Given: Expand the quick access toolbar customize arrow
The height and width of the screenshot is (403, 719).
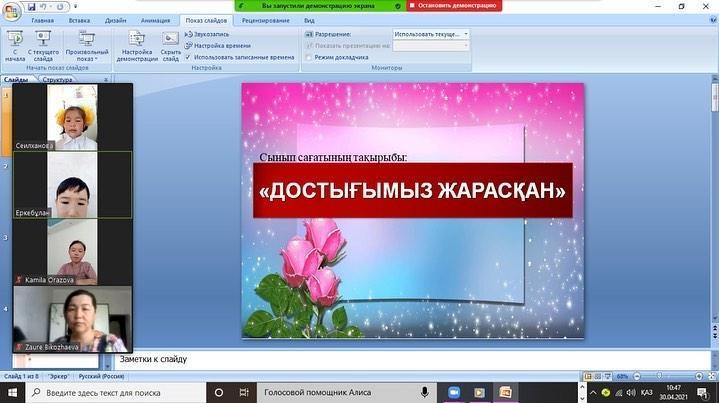Looking at the screenshot, I should click(76, 7).
